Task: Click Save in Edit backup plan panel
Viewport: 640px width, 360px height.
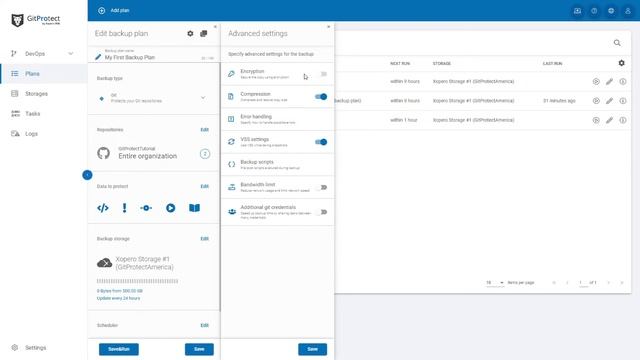Action: click(199, 349)
